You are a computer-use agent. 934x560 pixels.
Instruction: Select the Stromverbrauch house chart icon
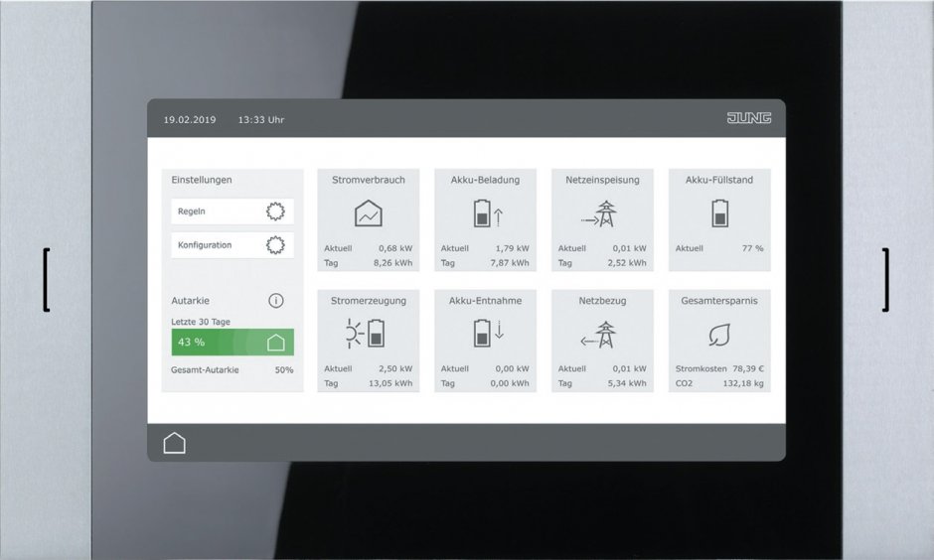point(368,213)
